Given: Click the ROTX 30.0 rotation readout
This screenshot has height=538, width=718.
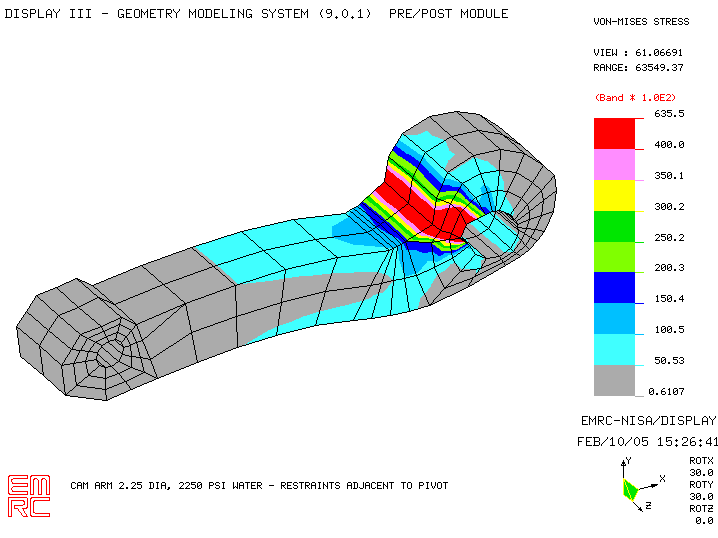Looking at the screenshot, I should 701,465.
